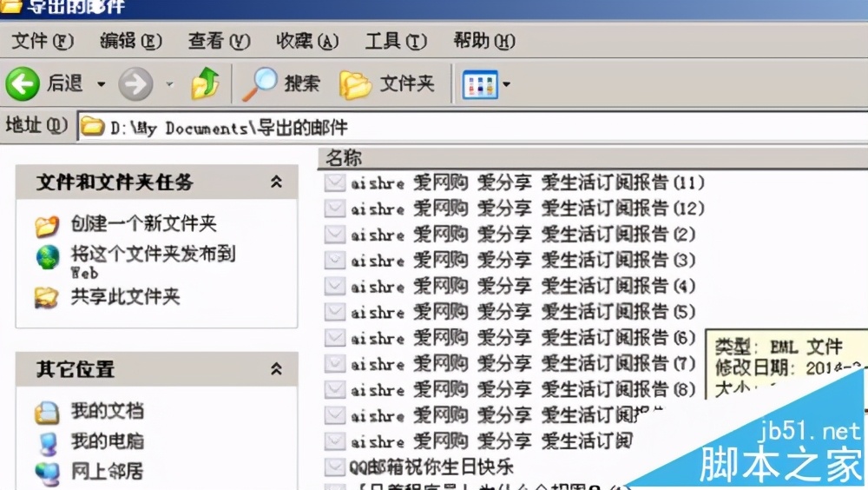Viewport: 868px width, 490px height.
Task: Select email file ending with (4)
Action: (x=523, y=286)
